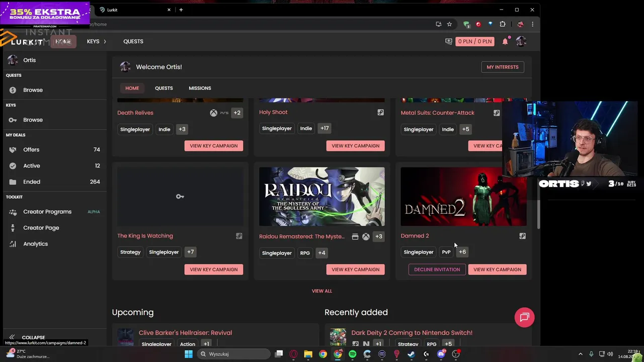Click the red circle extension icon

478,24
